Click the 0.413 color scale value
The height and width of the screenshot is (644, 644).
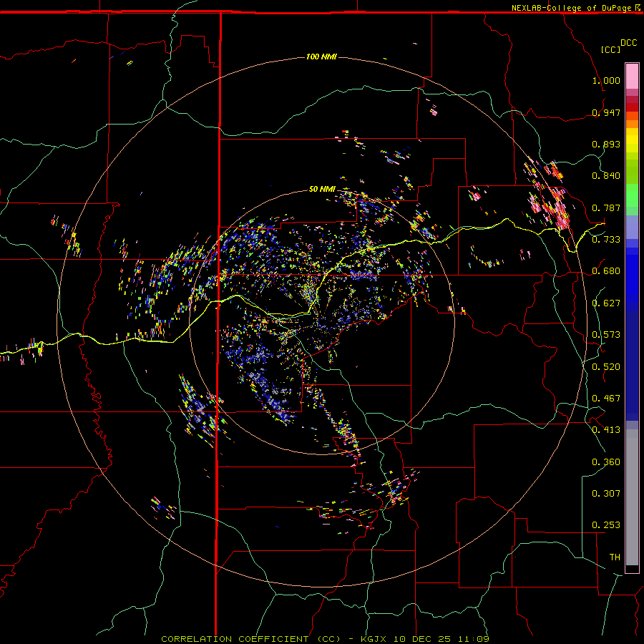tap(606, 429)
